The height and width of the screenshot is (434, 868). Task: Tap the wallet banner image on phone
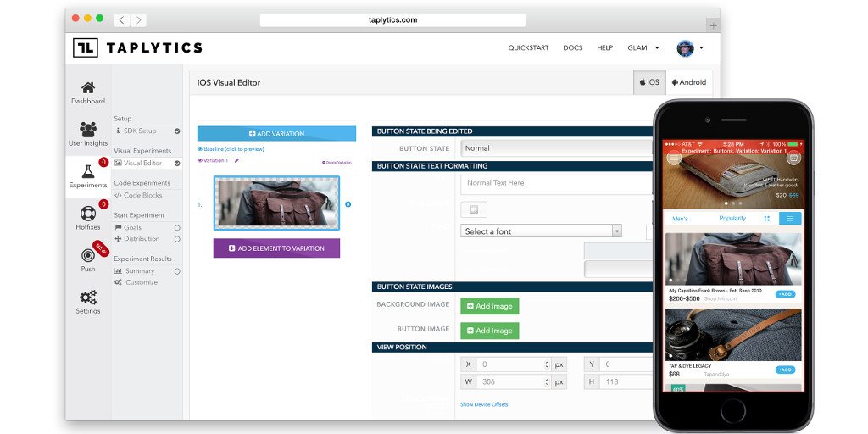tap(732, 180)
